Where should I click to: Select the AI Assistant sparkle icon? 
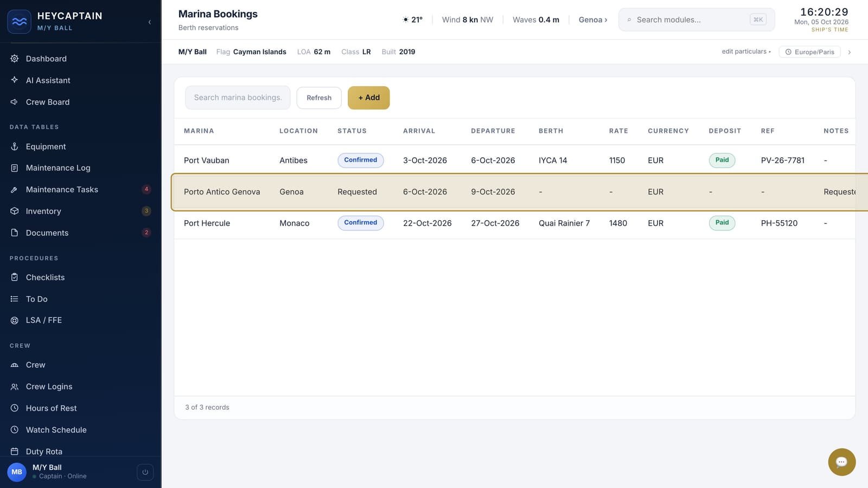click(x=15, y=80)
